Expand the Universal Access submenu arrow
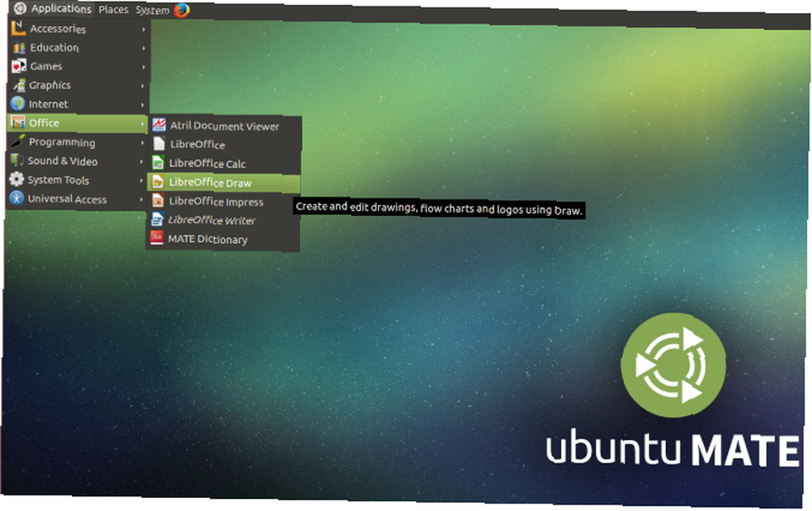The image size is (812, 511). (141, 200)
